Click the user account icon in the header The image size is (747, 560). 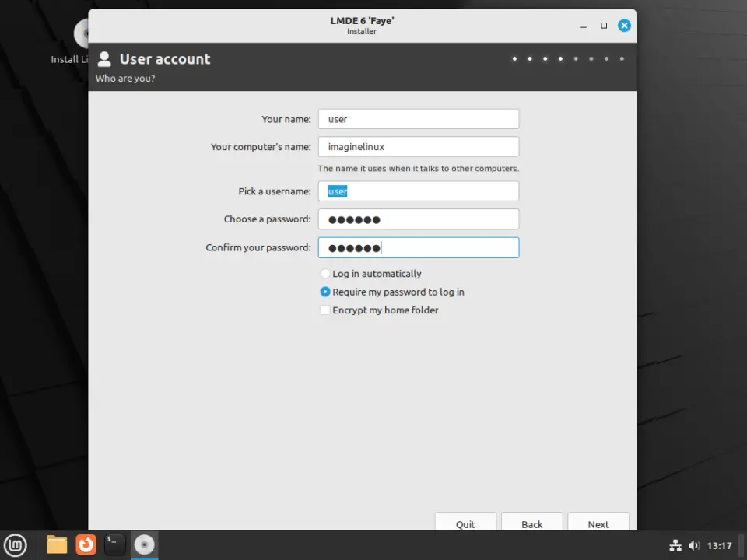(x=104, y=58)
